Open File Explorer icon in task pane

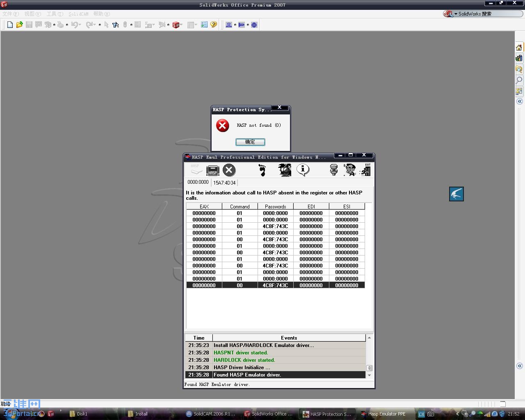pyautogui.click(x=519, y=69)
